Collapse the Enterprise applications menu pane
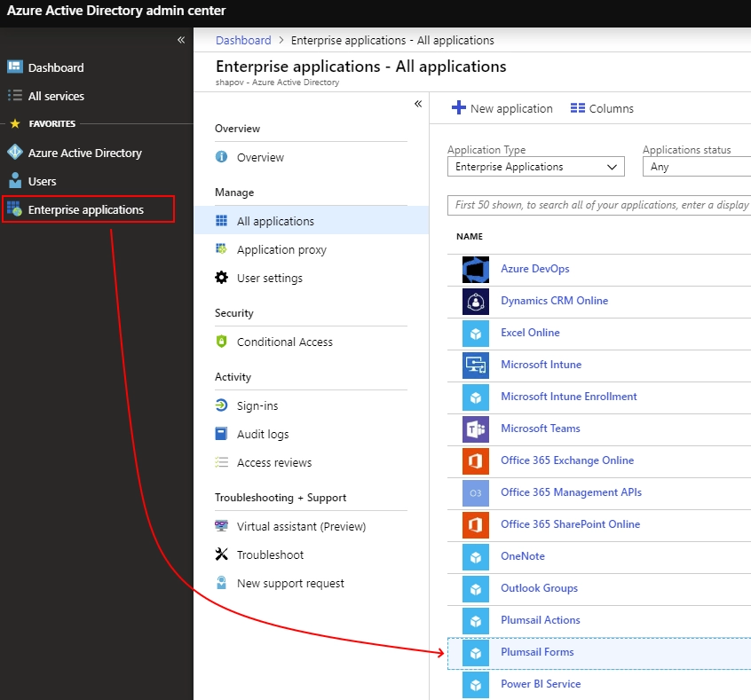Image resolution: width=751 pixels, height=700 pixels. [x=418, y=104]
